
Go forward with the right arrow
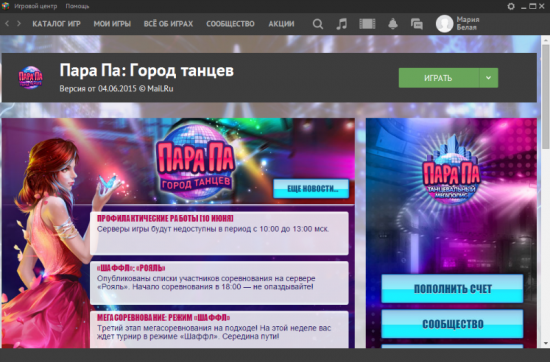tap(19, 24)
